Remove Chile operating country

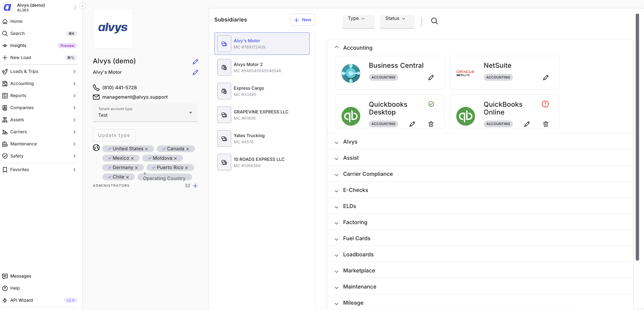tap(127, 177)
